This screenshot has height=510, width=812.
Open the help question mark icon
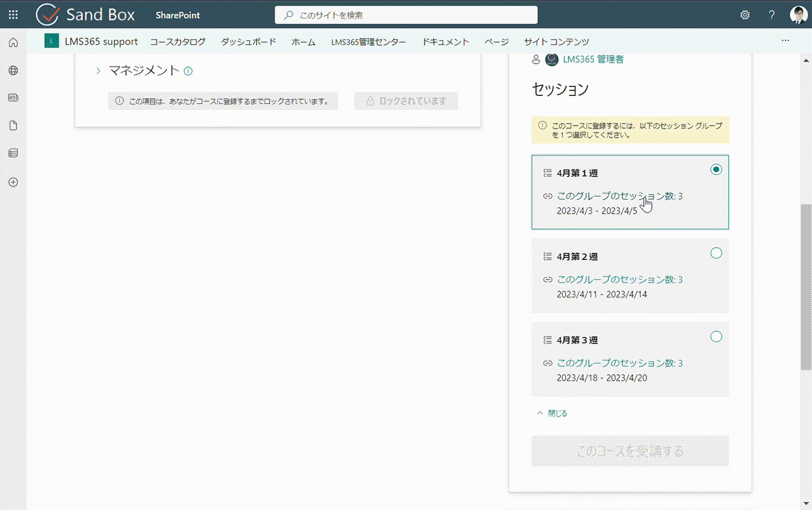click(772, 15)
